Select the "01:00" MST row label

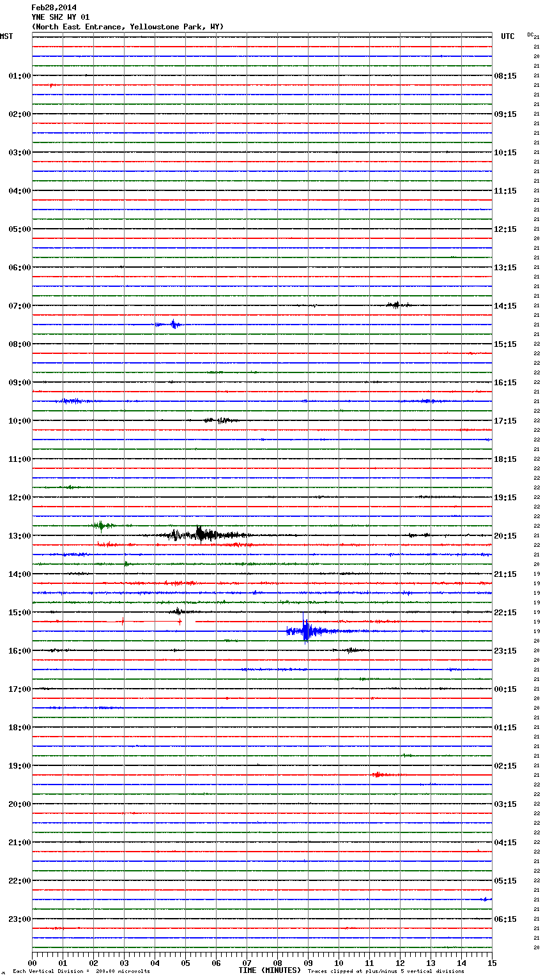coord(20,76)
